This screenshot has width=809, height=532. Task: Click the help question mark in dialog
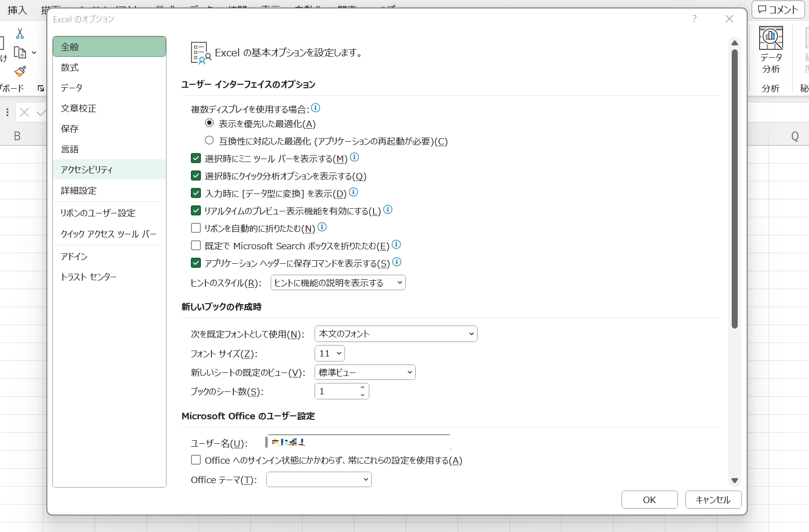pyautogui.click(x=694, y=19)
